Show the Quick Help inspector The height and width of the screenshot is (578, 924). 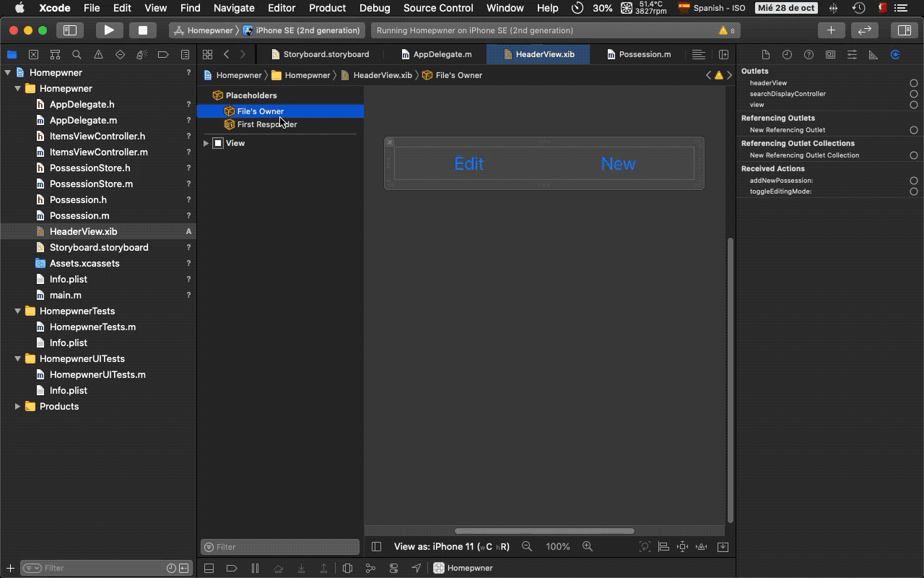pos(809,55)
